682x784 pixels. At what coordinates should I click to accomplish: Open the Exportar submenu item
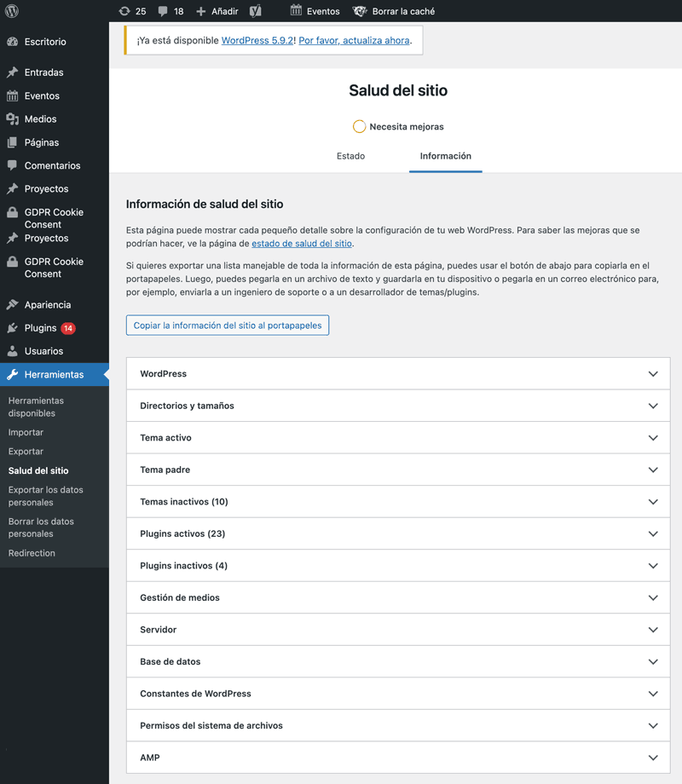[x=26, y=452]
